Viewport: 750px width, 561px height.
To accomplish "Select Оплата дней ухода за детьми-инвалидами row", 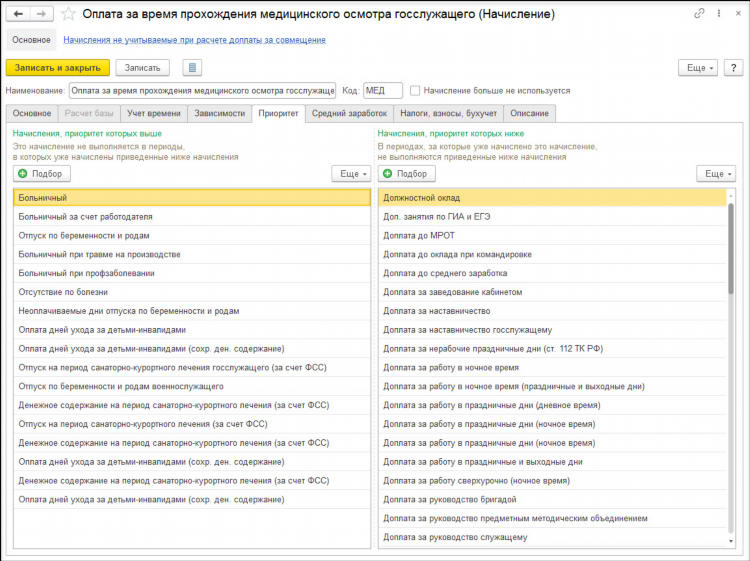I will coord(192,330).
